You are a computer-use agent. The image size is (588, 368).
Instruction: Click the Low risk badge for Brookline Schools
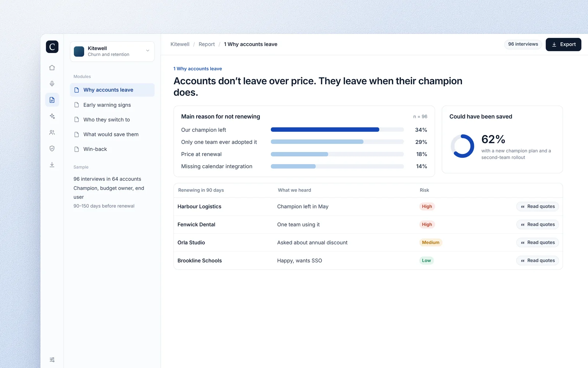point(426,261)
